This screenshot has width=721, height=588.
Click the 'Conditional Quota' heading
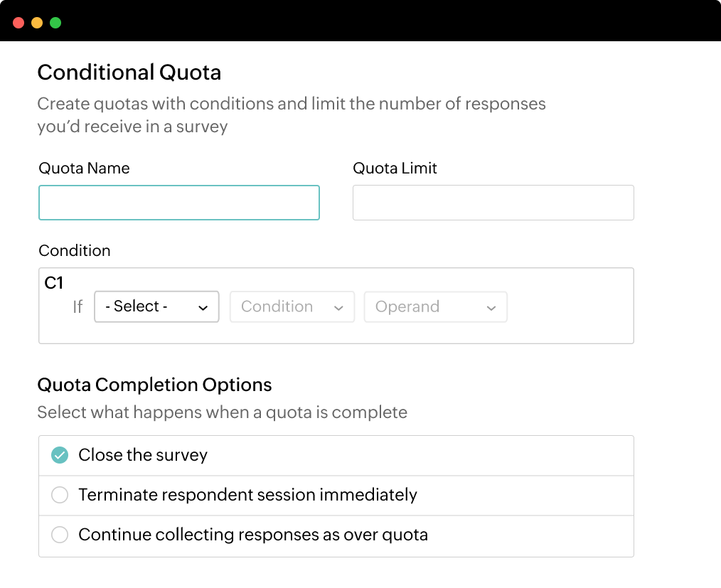[x=129, y=73]
